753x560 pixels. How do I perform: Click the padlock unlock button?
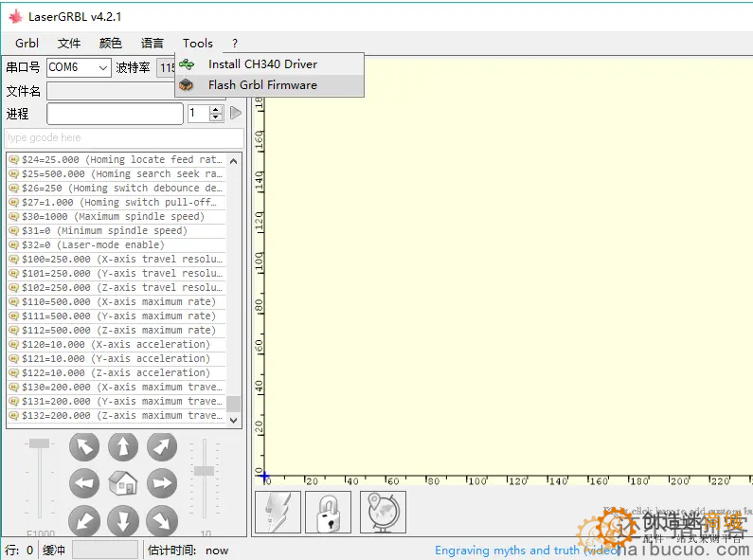(329, 512)
